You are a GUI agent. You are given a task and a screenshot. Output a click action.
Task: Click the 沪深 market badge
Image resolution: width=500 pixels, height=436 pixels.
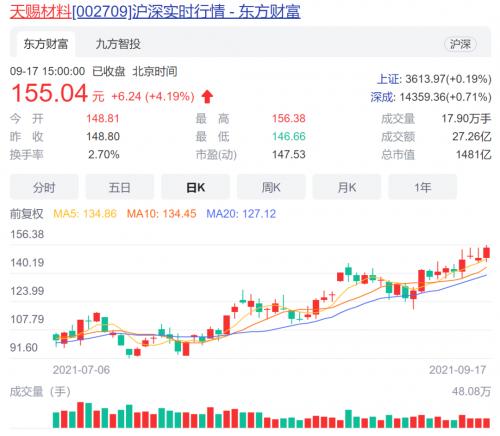tap(460, 44)
